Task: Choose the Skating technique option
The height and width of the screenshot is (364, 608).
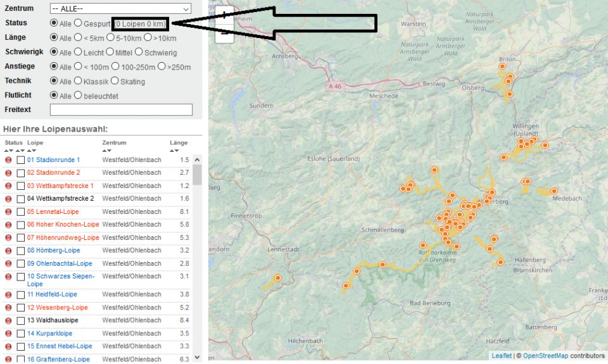Action: click(x=115, y=81)
